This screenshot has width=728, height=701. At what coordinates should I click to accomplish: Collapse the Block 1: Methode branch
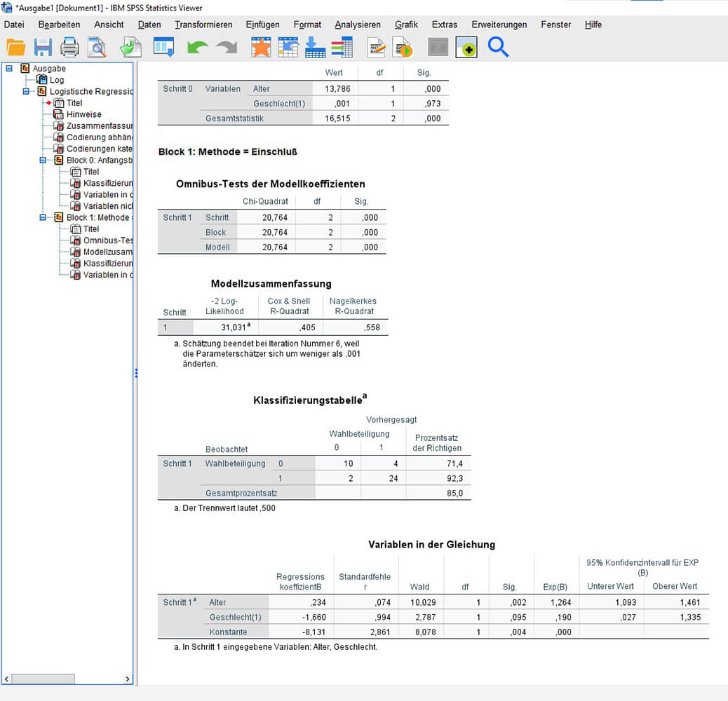click(x=43, y=217)
